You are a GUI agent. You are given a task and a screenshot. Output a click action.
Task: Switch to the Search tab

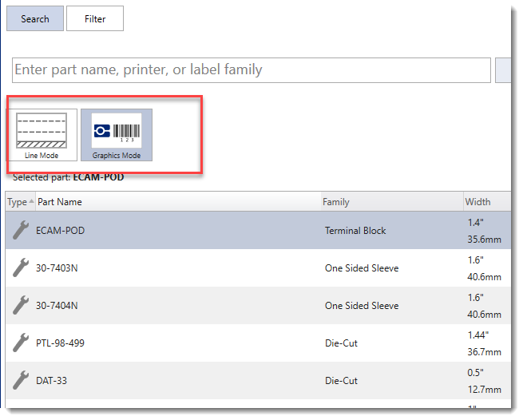(35, 18)
